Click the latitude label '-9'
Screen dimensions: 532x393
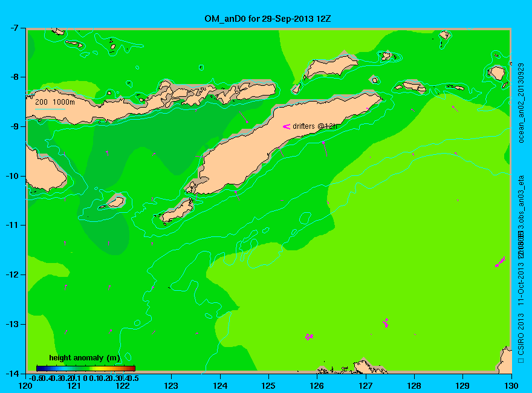tap(15, 126)
